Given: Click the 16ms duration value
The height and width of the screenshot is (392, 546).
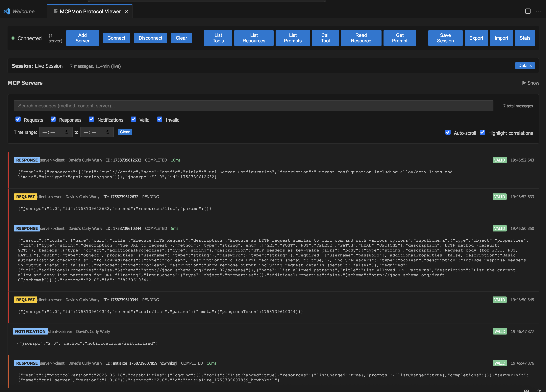Looking at the screenshot, I should (x=212, y=363).
